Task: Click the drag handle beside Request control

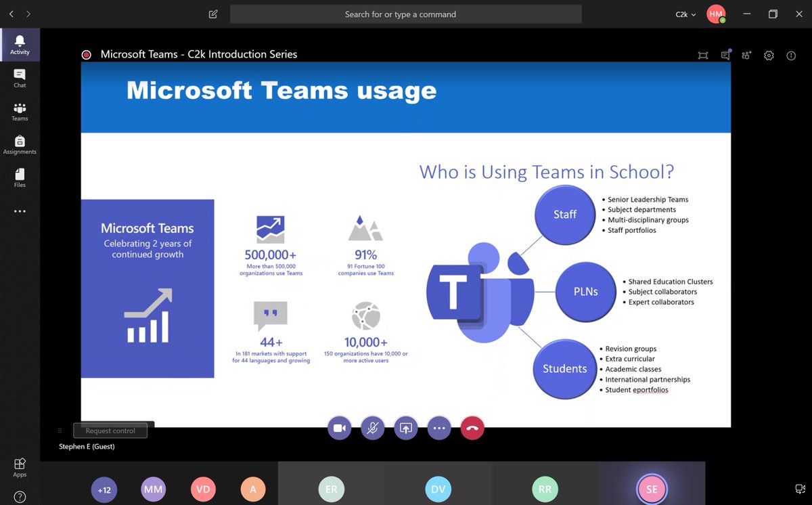Action: (60, 431)
